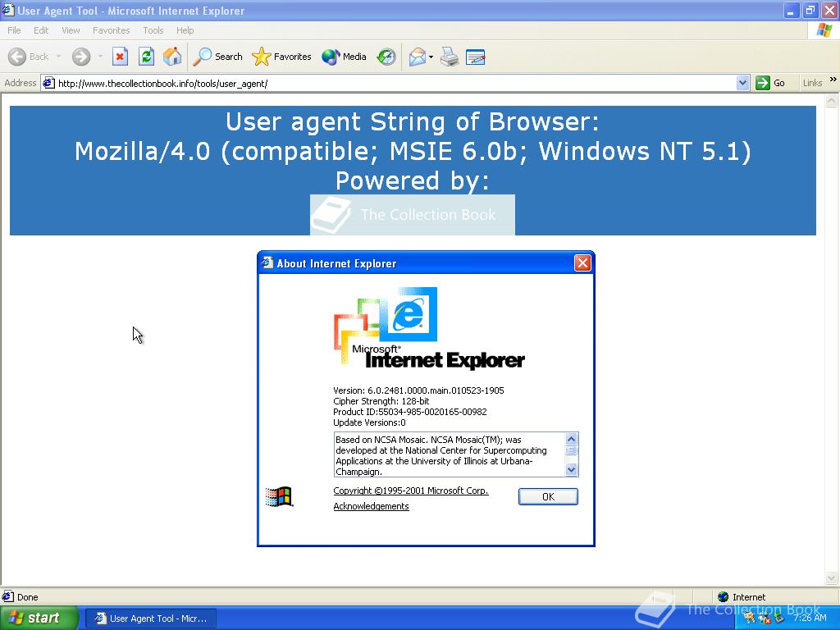Click the address bar URL field
Image resolution: width=840 pixels, height=630 pixels.
395,84
